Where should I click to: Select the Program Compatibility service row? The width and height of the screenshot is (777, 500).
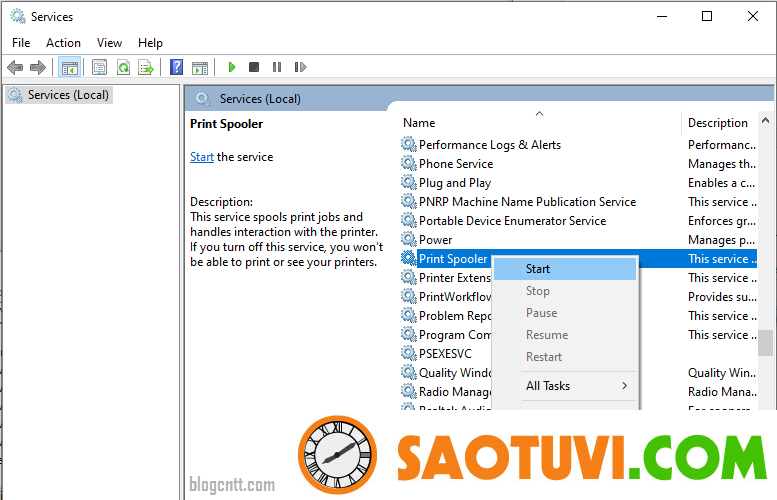pos(454,334)
